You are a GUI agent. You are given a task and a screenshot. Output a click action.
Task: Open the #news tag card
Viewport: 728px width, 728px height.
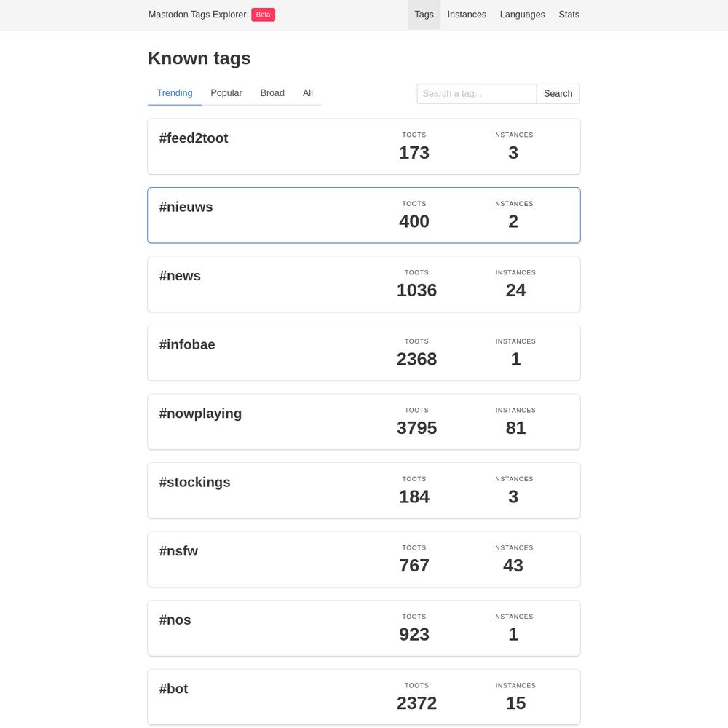(x=364, y=284)
